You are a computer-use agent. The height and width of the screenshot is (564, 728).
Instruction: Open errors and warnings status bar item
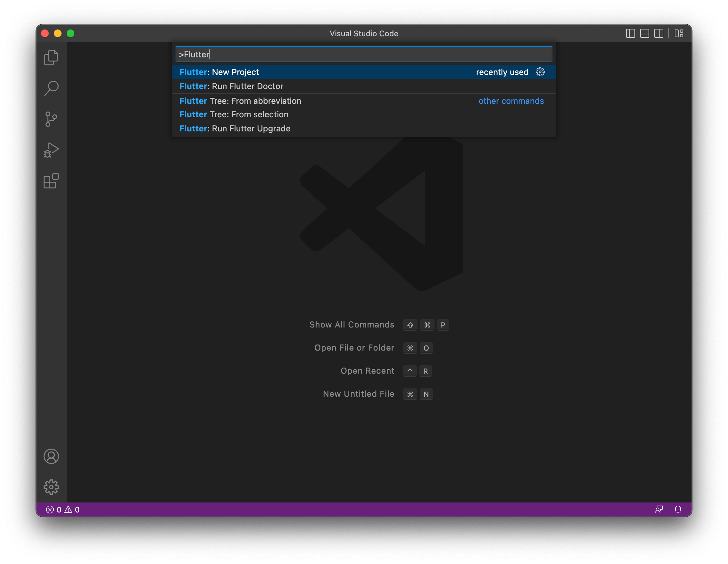pos(63,509)
